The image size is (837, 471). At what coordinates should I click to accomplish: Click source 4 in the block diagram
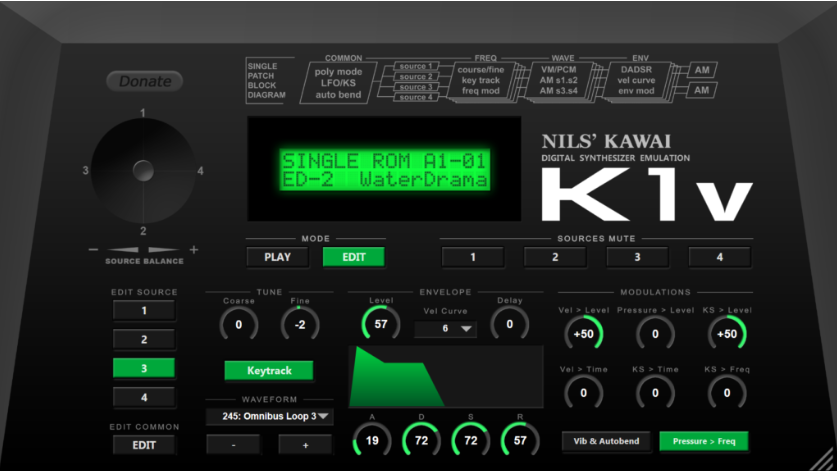416,97
